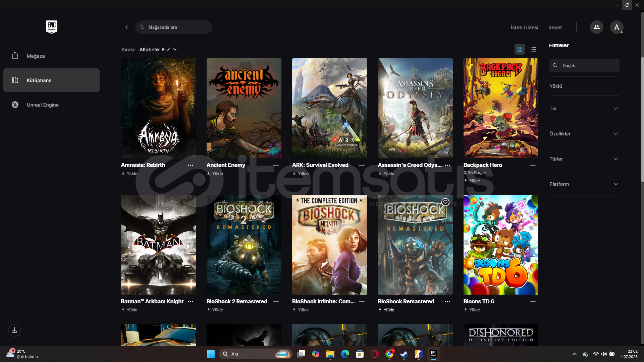Expand the Özellikler filter
Viewport: 644px width, 362px height.
pyautogui.click(x=584, y=134)
